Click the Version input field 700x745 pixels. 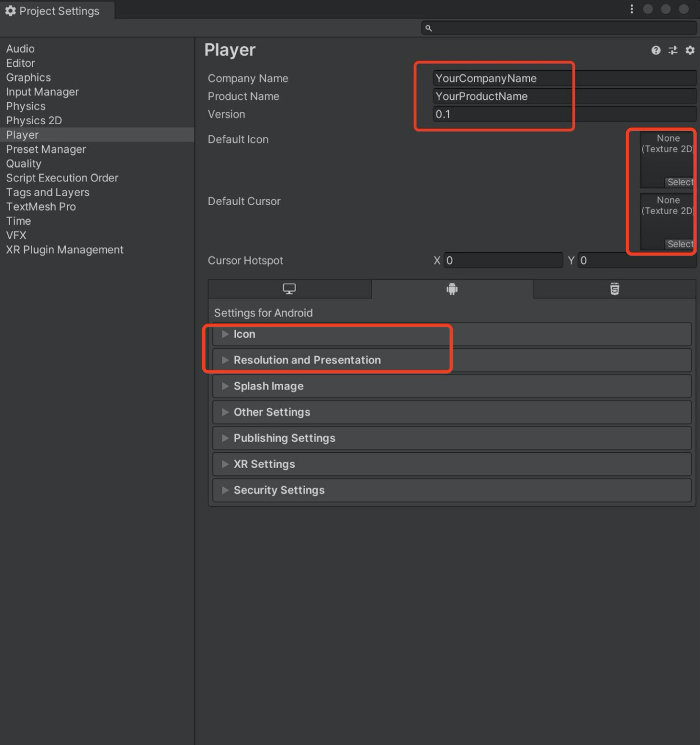click(x=565, y=114)
